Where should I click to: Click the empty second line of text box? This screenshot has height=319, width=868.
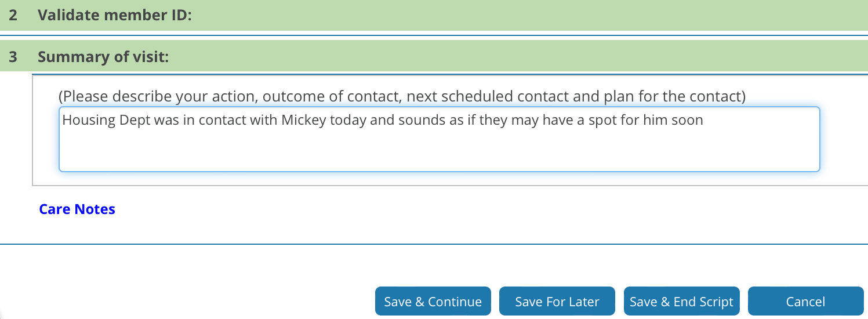click(439, 139)
